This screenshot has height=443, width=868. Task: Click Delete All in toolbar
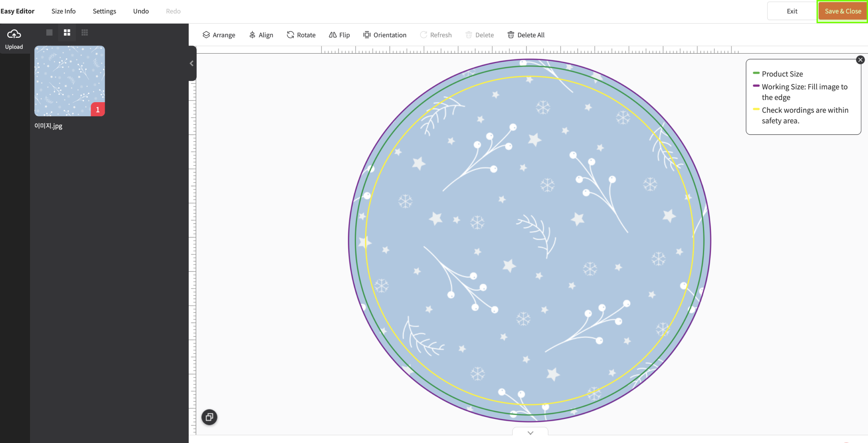point(526,35)
